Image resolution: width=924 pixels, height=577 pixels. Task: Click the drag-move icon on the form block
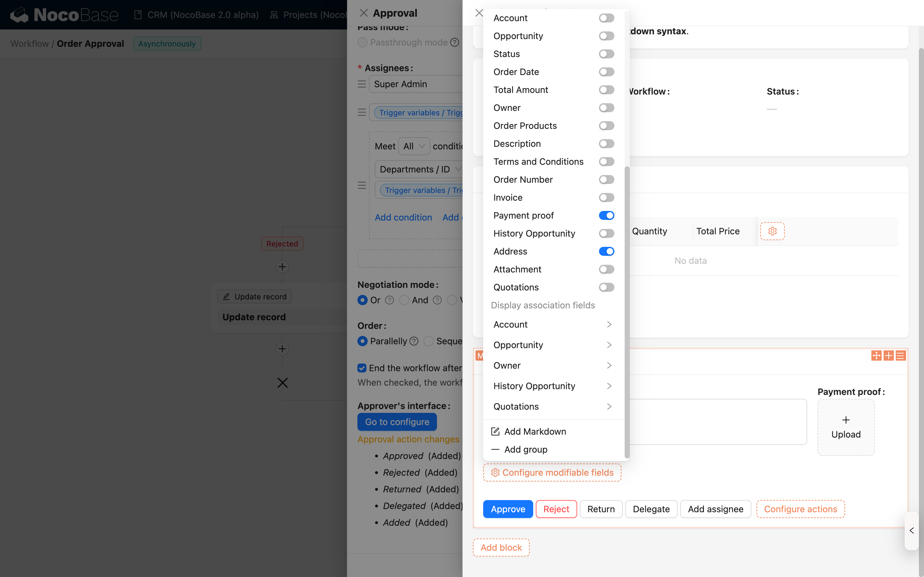pos(876,356)
